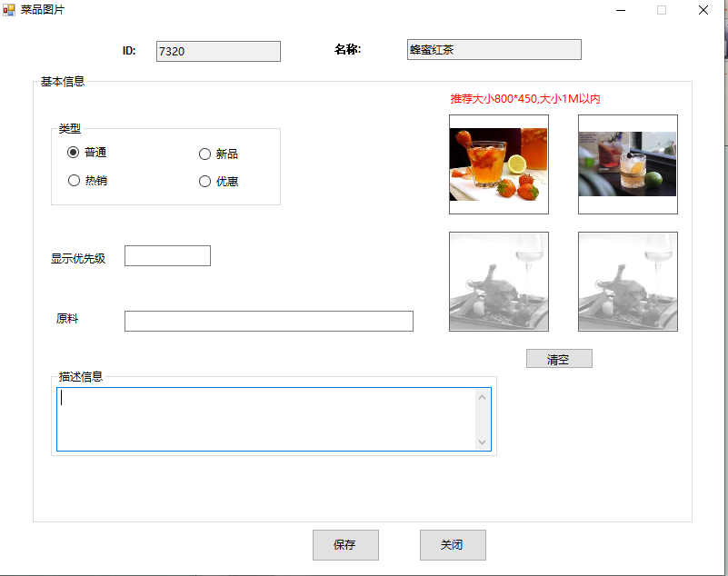This screenshot has width=728, height=576.
Task: Click the 基本信息 group label
Action: click(x=63, y=82)
